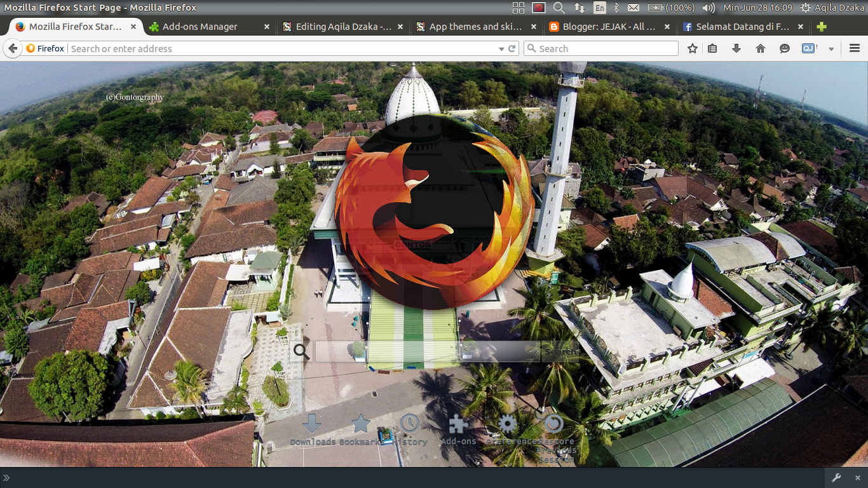
Task: Switch to Selamat Datang di Facebook tab
Action: (742, 27)
